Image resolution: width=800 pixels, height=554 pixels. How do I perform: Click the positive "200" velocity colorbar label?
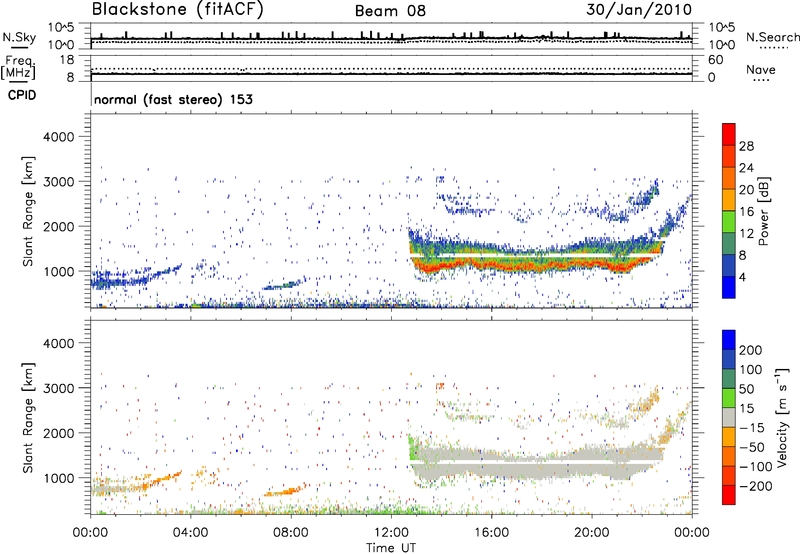tap(751, 350)
